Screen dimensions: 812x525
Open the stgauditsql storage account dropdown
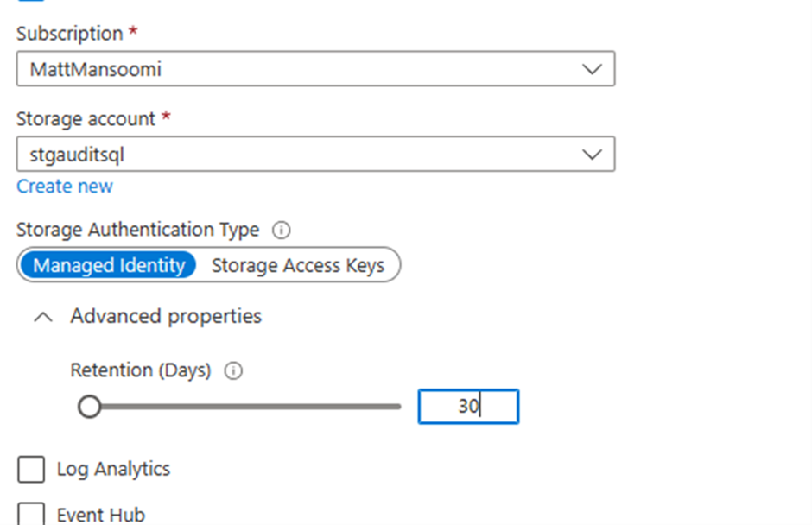pos(314,155)
